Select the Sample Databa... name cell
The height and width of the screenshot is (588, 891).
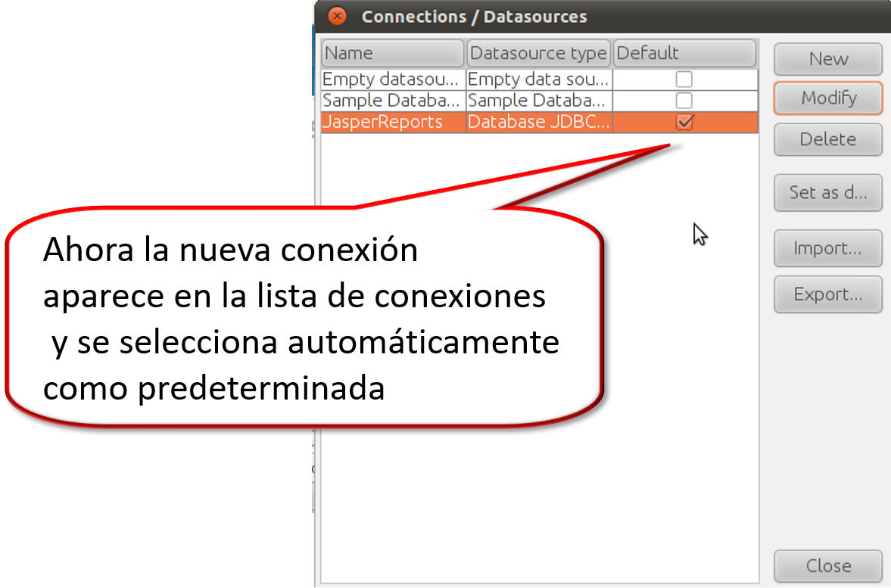(393, 101)
